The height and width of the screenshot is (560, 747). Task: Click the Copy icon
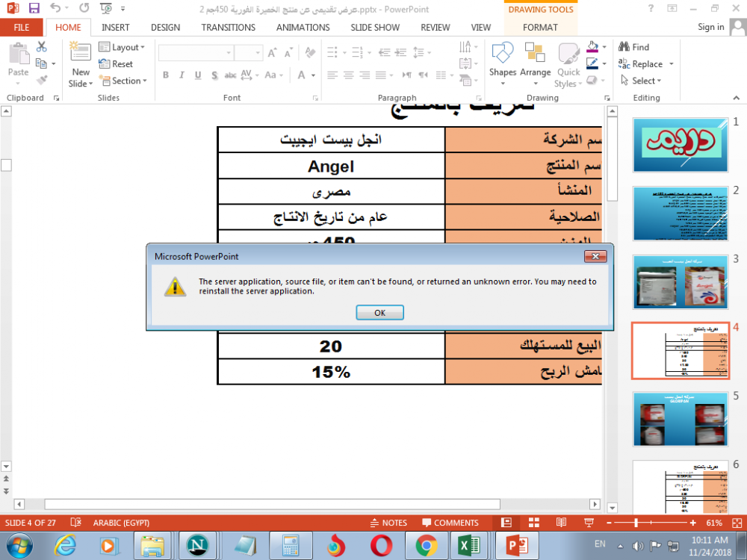click(41, 63)
